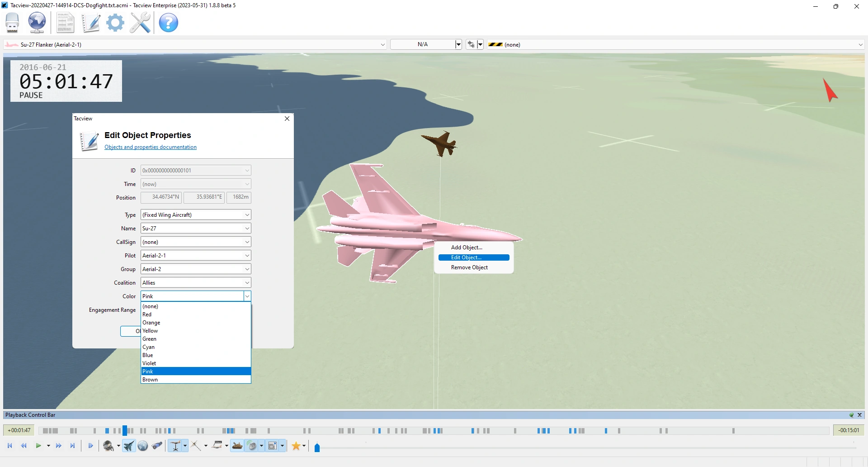Jump to the end of the recording
The image size is (868, 467).
pos(72,446)
